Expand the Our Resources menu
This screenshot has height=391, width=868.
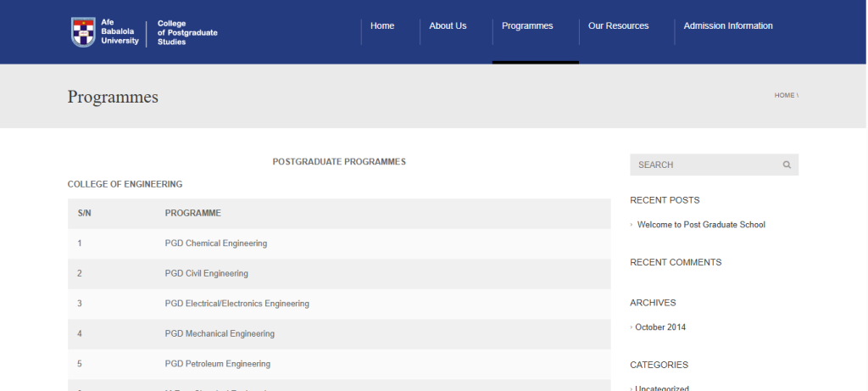tap(618, 26)
